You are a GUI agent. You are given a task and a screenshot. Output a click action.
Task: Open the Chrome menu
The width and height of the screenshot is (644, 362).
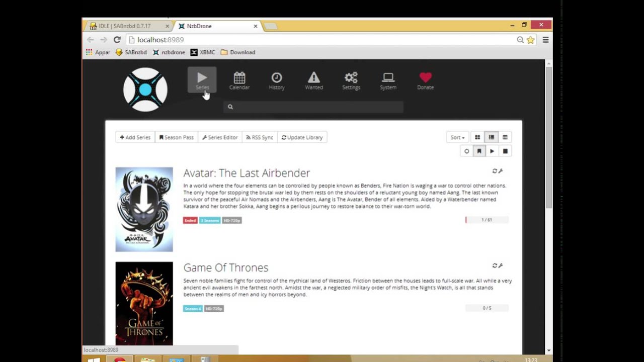click(x=545, y=40)
